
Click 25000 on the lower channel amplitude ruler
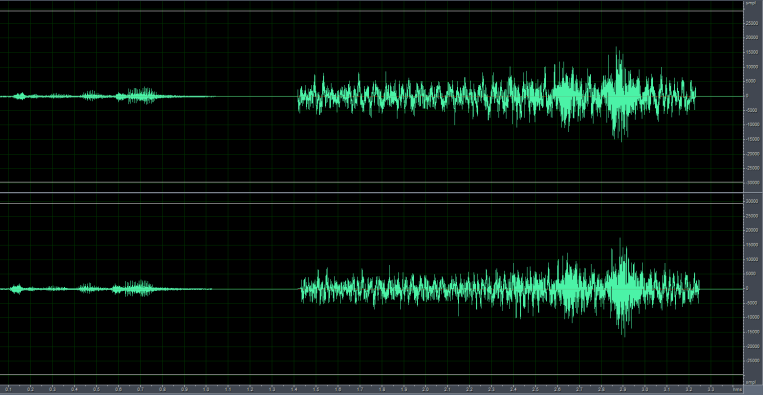752,216
